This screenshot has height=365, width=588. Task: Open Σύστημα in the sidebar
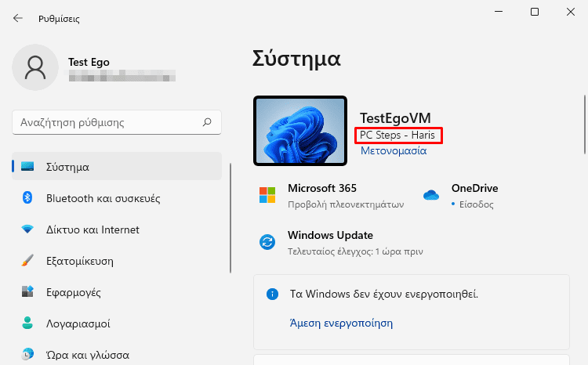point(117,166)
